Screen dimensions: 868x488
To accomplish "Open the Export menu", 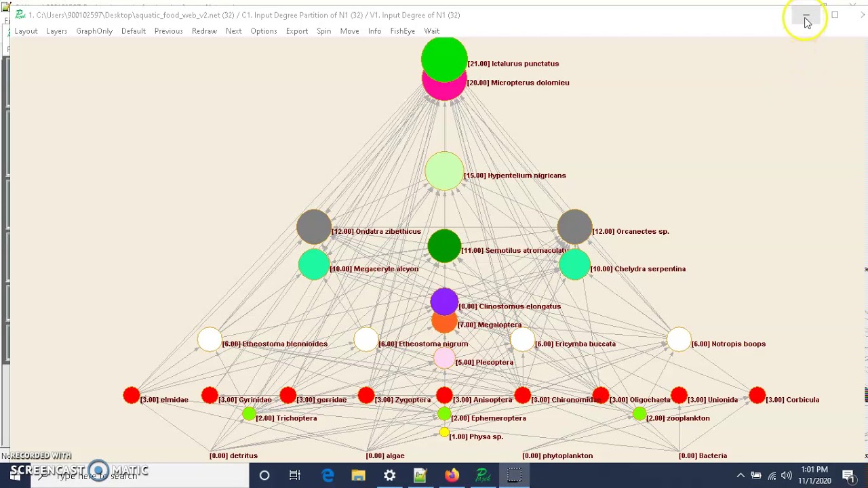I will pos(296,31).
